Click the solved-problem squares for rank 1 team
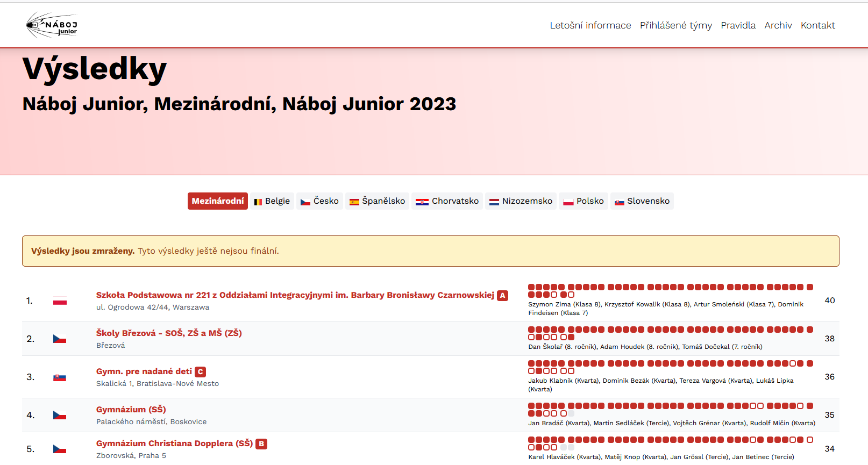 click(671, 291)
